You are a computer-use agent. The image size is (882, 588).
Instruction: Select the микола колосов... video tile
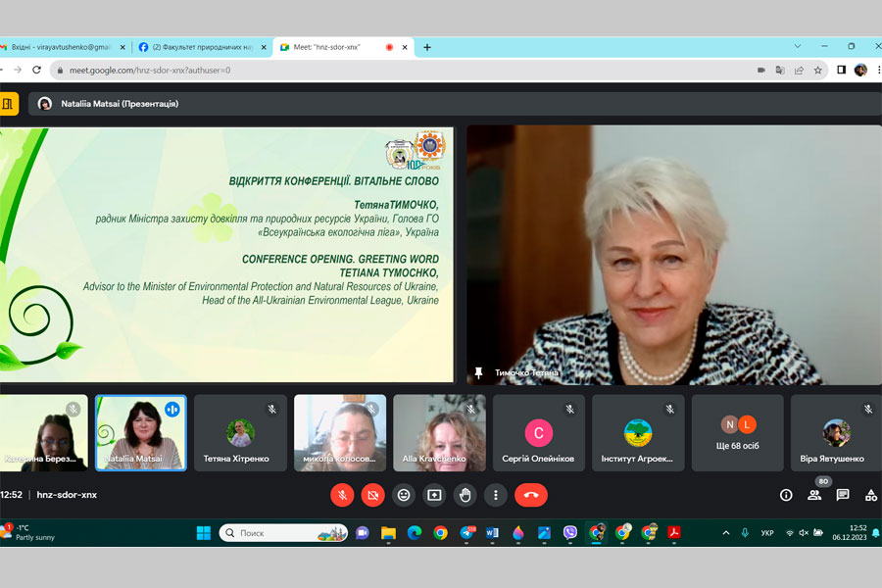point(340,433)
